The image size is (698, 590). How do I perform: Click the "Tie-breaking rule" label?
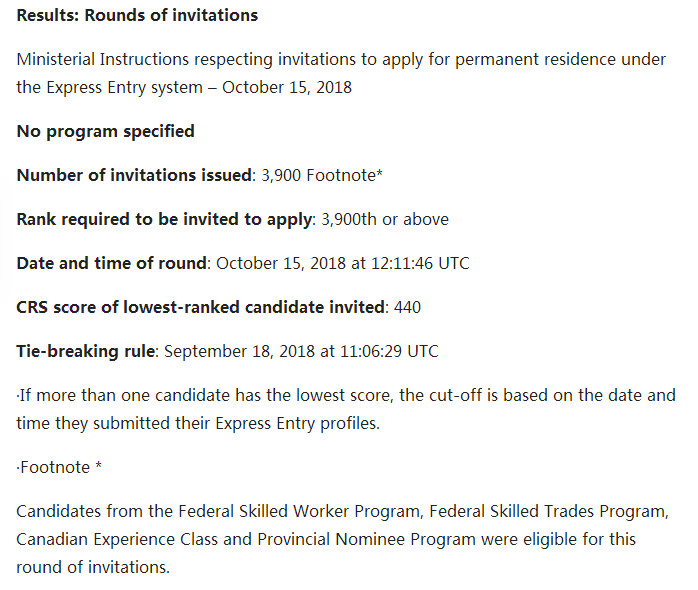(x=86, y=351)
